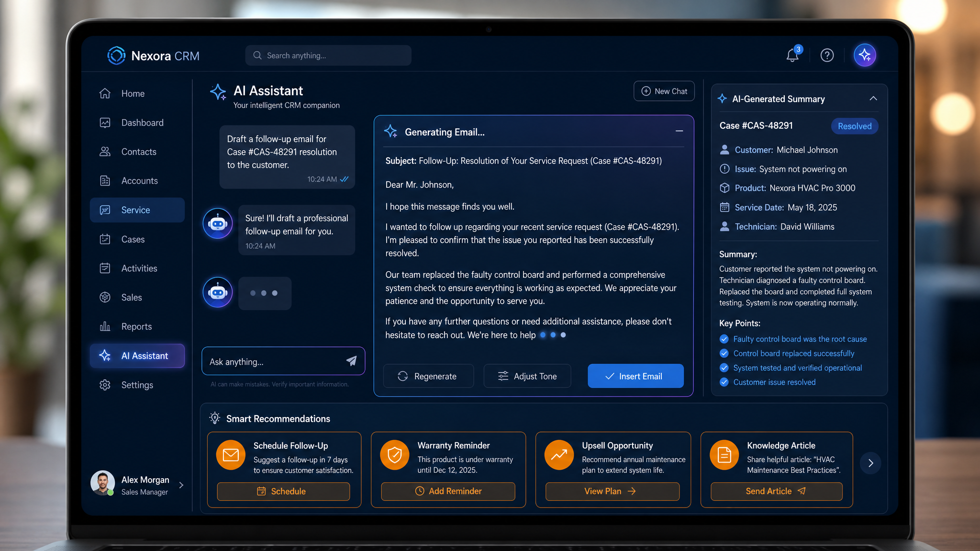Click the customer name Michael Johnson
Screen dimensions: 980x551
807,150
